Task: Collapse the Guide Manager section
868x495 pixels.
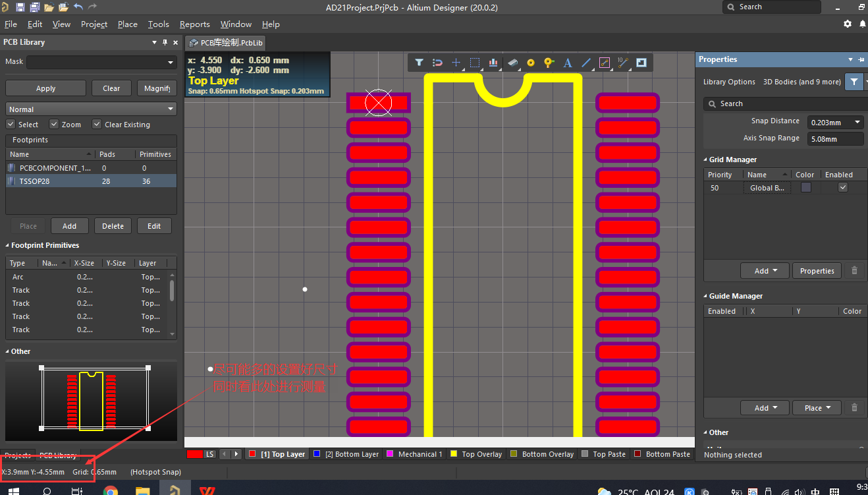Action: click(x=705, y=296)
